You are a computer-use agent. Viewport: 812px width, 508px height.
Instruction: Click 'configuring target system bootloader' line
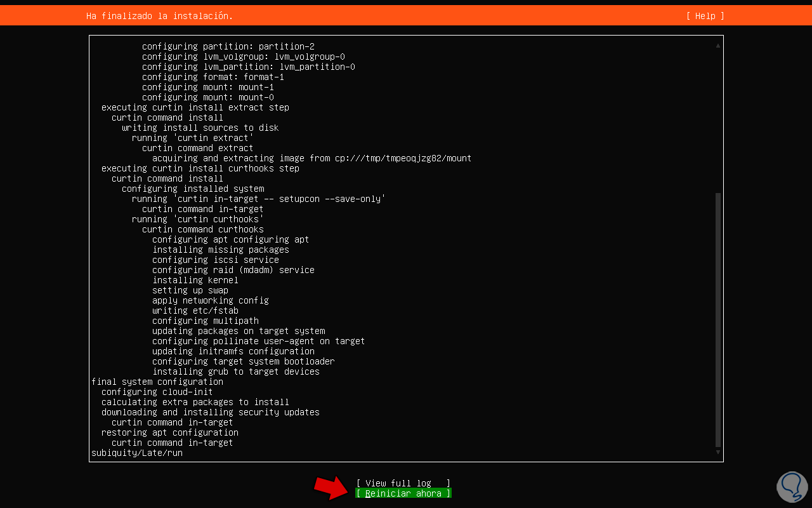point(244,361)
